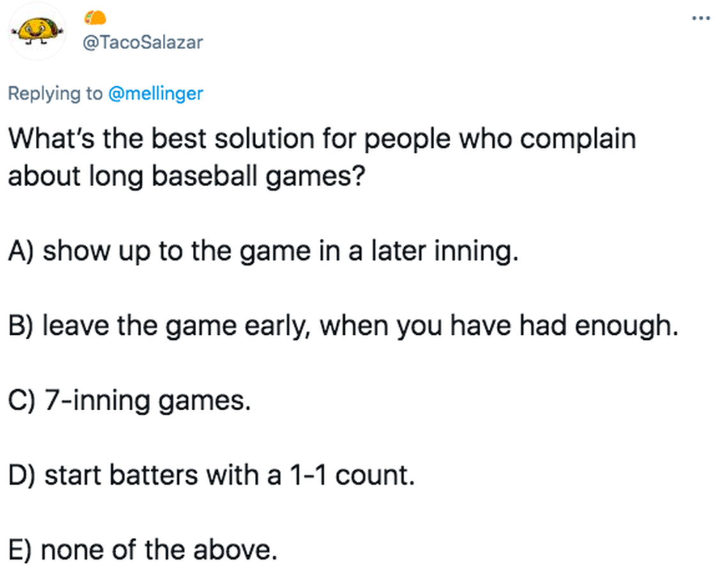
Task: Select option A about showing up later
Action: (x=262, y=252)
